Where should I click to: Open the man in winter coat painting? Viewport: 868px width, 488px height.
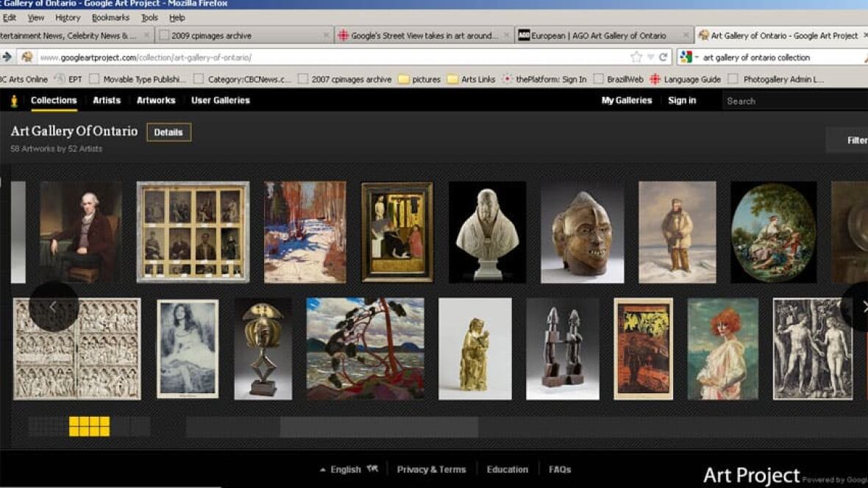click(677, 232)
